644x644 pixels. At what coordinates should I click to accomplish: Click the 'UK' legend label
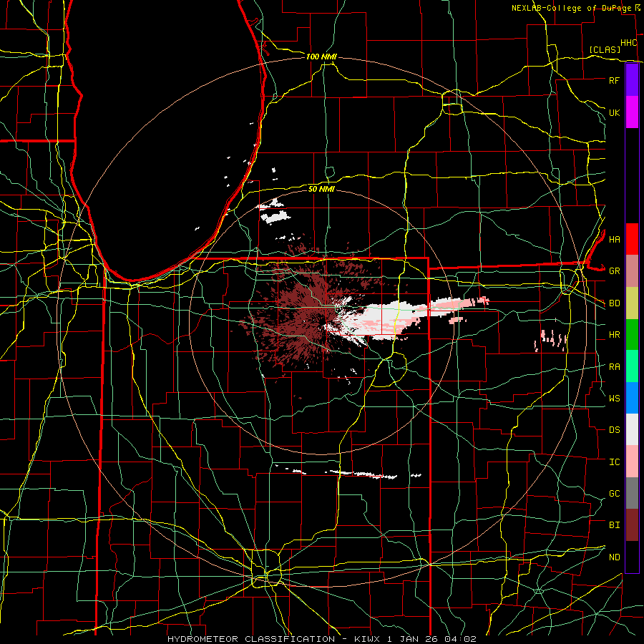(x=614, y=112)
